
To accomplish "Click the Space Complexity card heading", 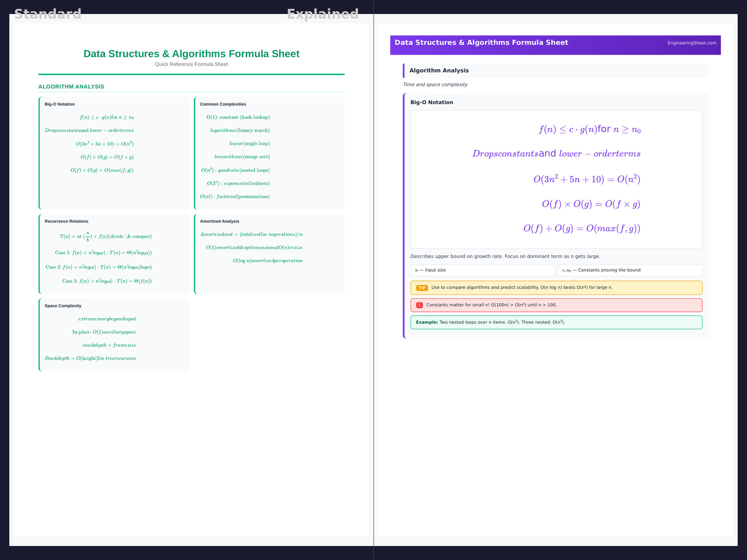I will 63,306.
